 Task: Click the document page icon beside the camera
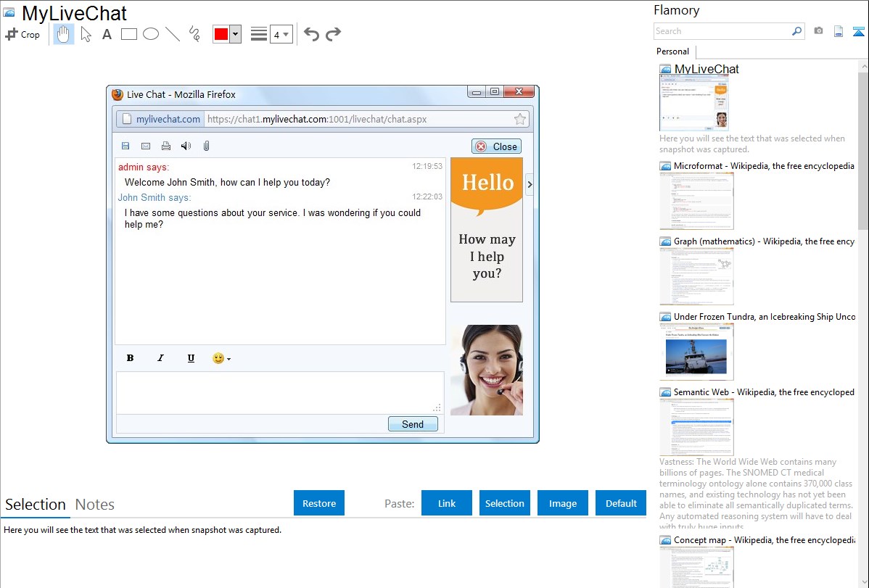point(839,31)
